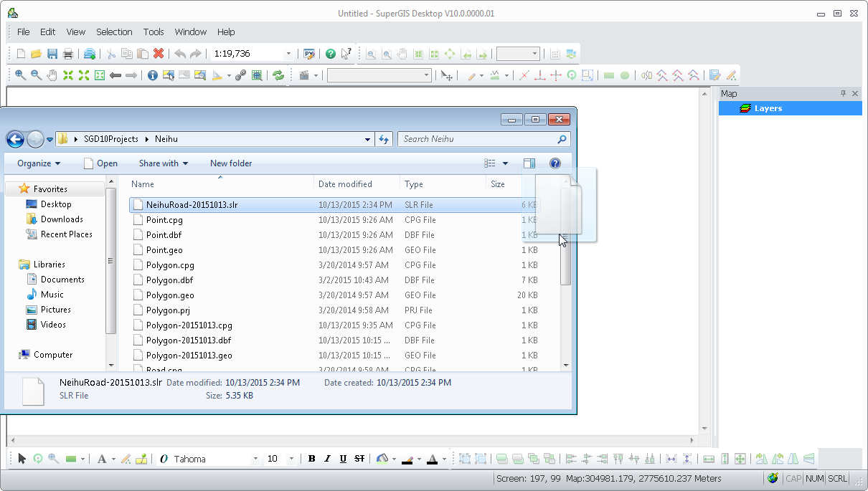Screen dimensions: 868x491
Task: Open the View menu
Action: (76, 32)
